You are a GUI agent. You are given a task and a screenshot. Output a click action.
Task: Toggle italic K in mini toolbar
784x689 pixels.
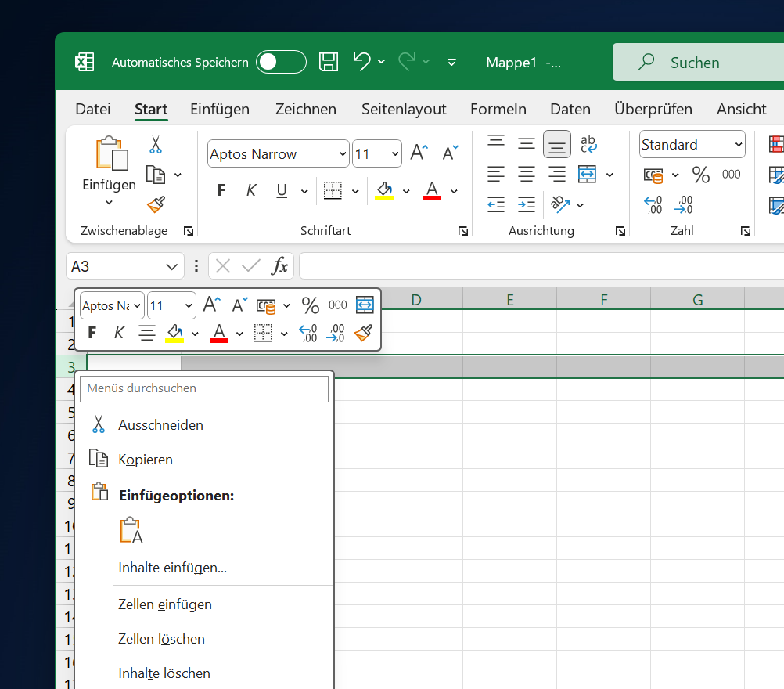pyautogui.click(x=119, y=332)
